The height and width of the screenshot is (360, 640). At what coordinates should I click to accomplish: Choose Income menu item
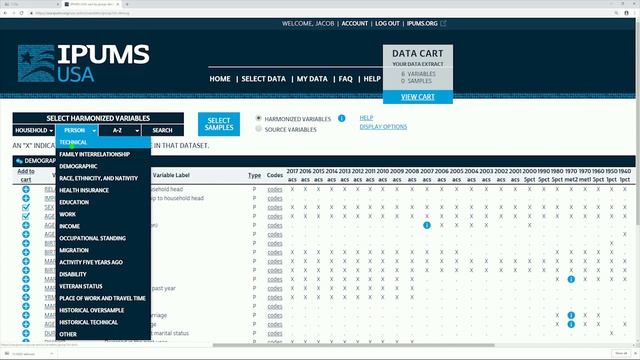tap(103, 226)
